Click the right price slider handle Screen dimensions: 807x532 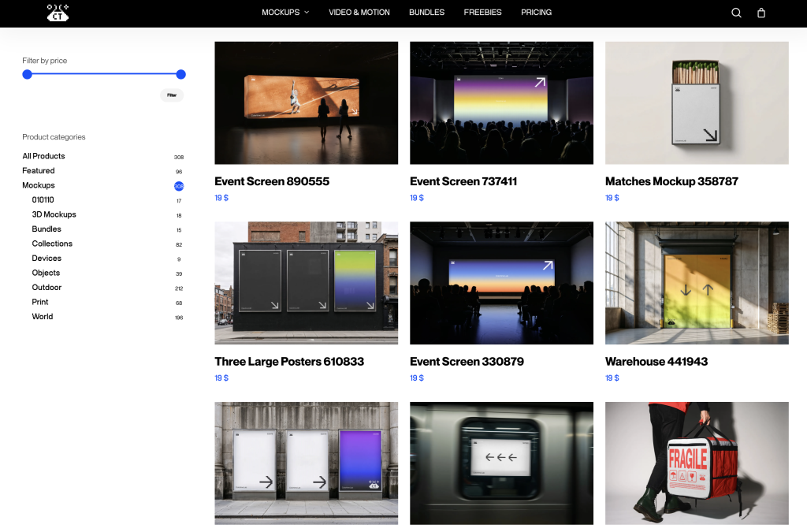click(180, 74)
